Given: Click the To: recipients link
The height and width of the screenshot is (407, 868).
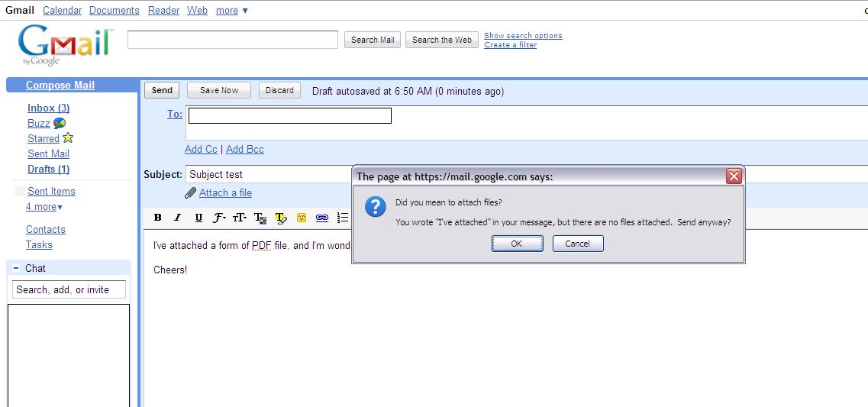Looking at the screenshot, I should pos(175,114).
